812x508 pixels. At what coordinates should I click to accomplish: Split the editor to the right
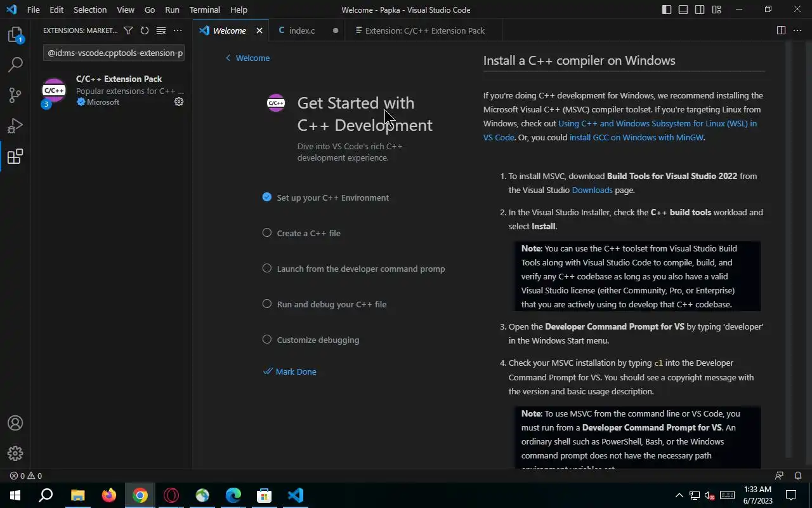click(x=781, y=30)
